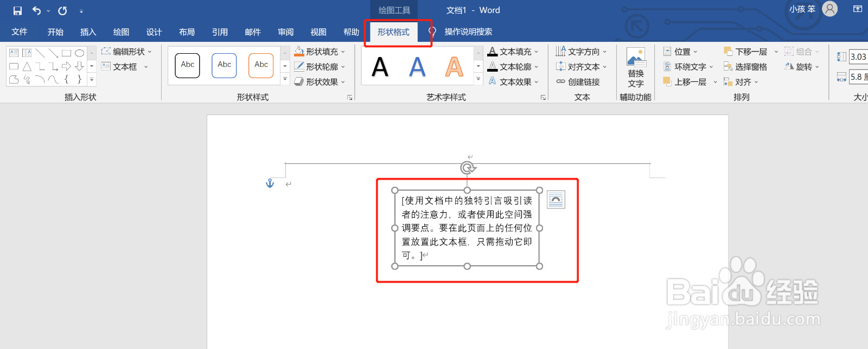Select the right block arrow shape

pyautogui.click(x=66, y=66)
